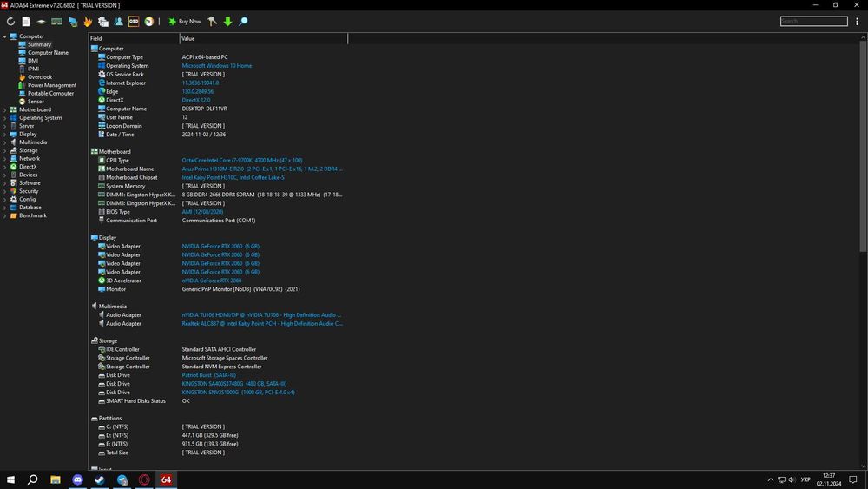The image size is (868, 489).
Task: Expand the Operating System tree node
Action: pyautogui.click(x=4, y=118)
